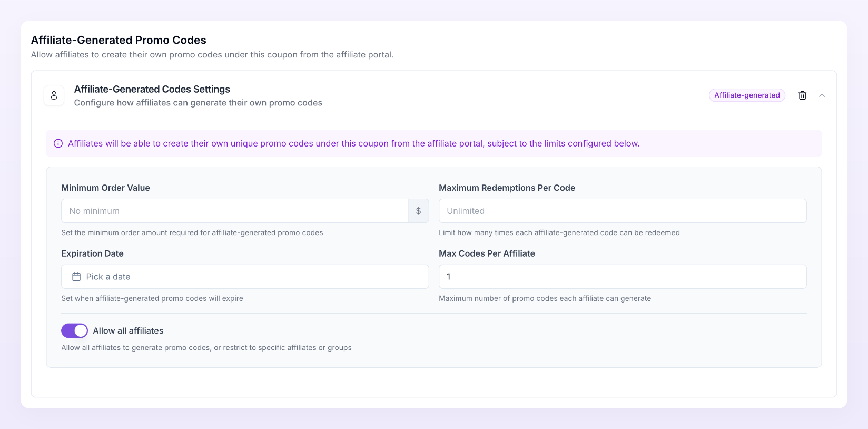Click 'Set the minimum order amount' help text

point(192,232)
